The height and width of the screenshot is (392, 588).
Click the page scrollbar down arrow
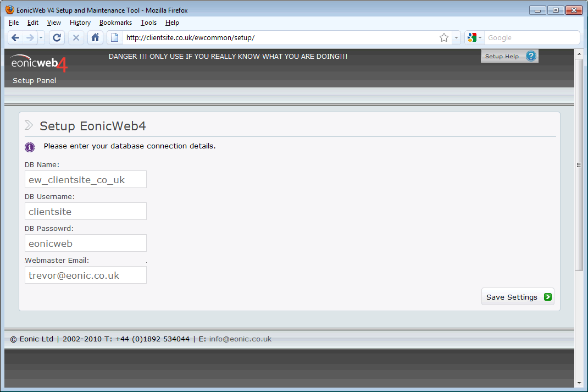click(x=579, y=383)
